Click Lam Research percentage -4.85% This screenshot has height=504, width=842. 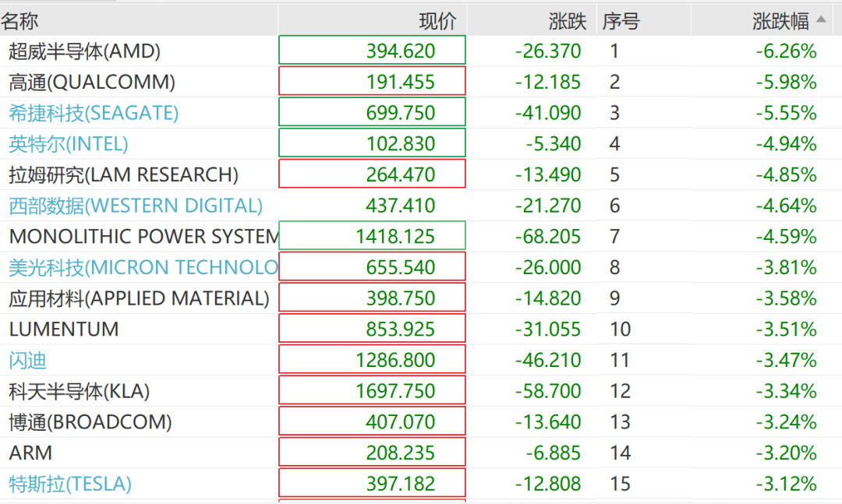(786, 174)
